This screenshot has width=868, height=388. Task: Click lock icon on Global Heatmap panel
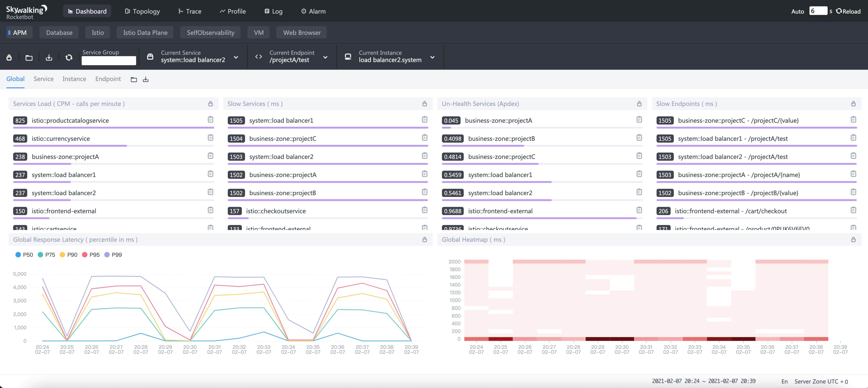click(x=853, y=239)
